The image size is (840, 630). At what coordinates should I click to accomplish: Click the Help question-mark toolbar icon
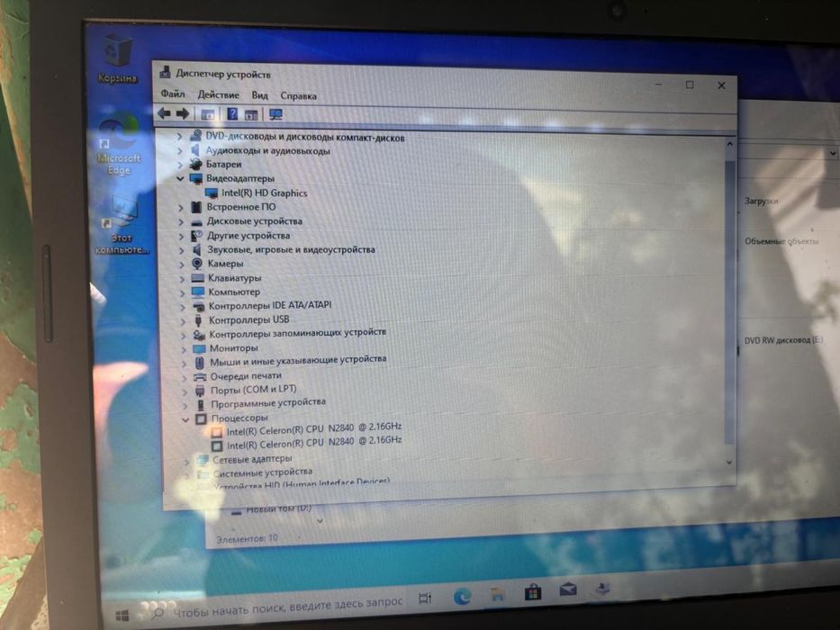coord(232,113)
